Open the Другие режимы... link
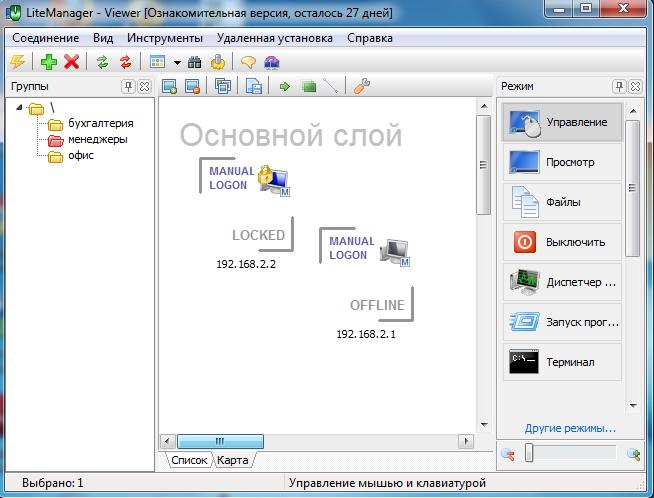 pos(570,428)
